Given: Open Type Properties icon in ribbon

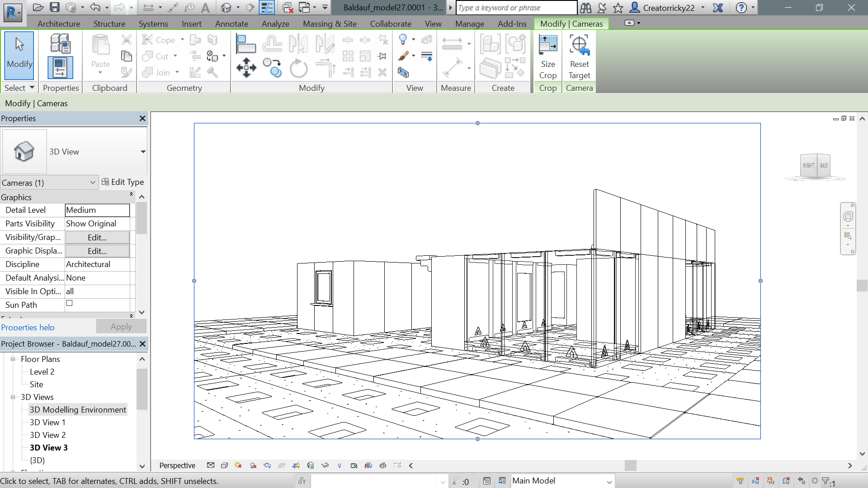Looking at the screenshot, I should click(x=60, y=44).
